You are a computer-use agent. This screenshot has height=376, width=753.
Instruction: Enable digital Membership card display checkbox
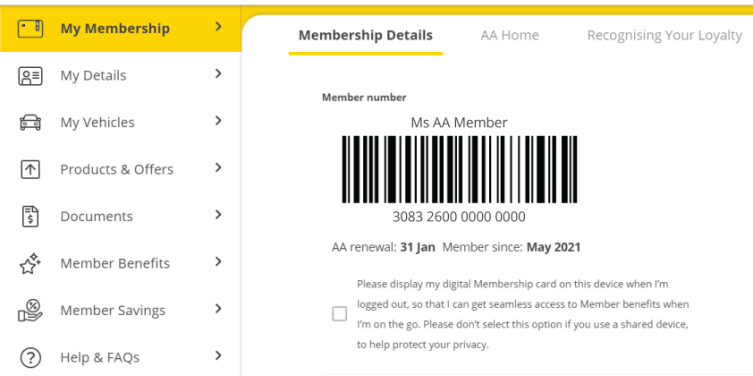coord(340,314)
